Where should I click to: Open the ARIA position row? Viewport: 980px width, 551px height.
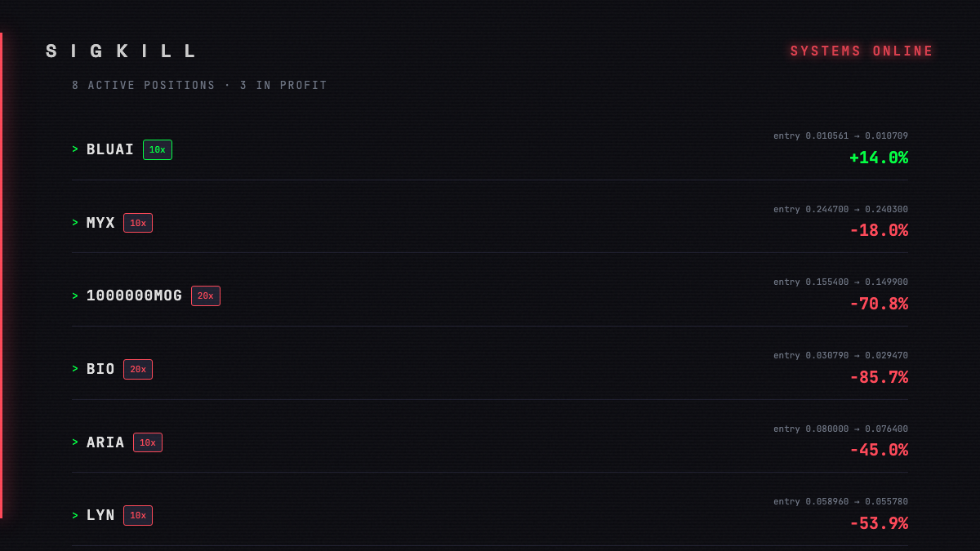(490, 442)
